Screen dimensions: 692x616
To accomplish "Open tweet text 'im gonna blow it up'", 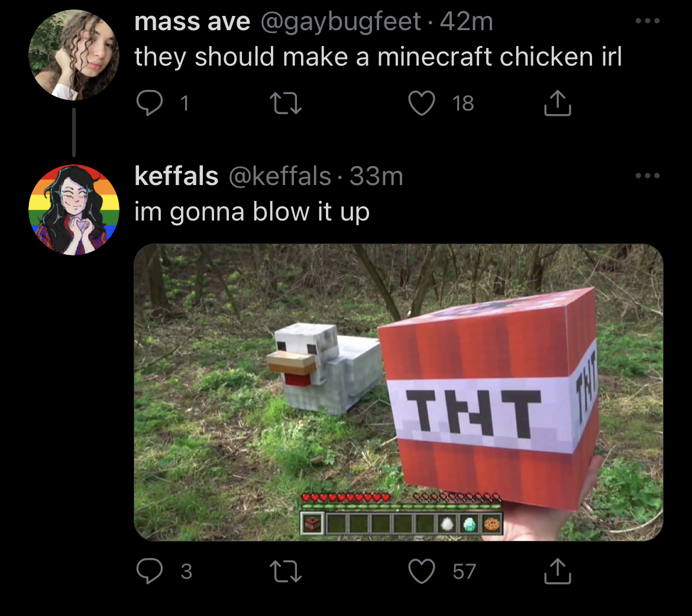I will click(251, 212).
